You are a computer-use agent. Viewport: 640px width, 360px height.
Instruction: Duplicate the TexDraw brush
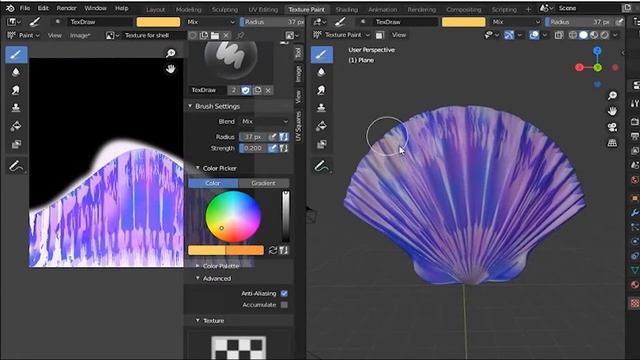(x=257, y=90)
